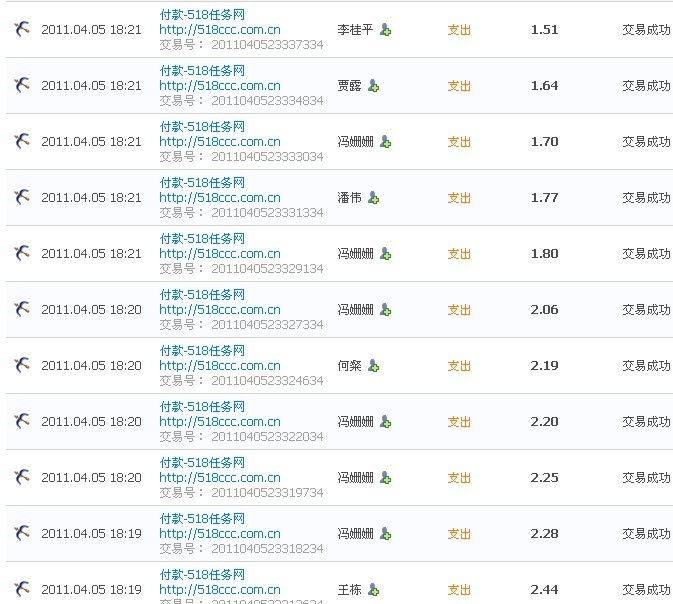Click the bird icon in the 1.77 row
Viewport: 673px width, 604px height.
(21, 197)
